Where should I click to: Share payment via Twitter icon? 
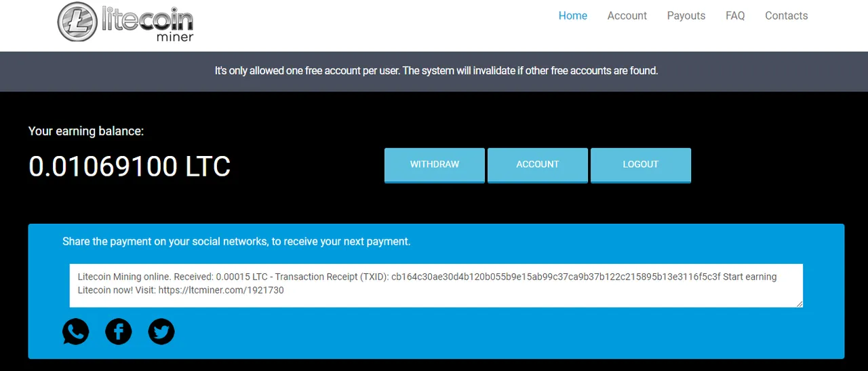161,332
